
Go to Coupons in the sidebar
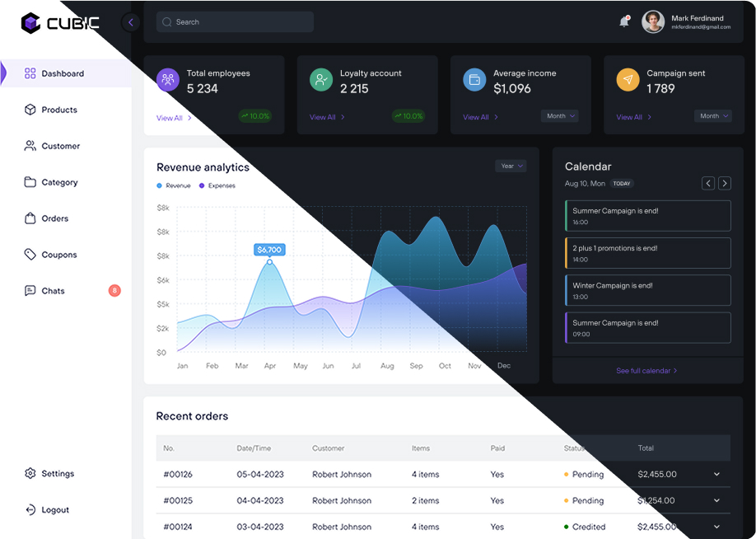click(x=59, y=255)
